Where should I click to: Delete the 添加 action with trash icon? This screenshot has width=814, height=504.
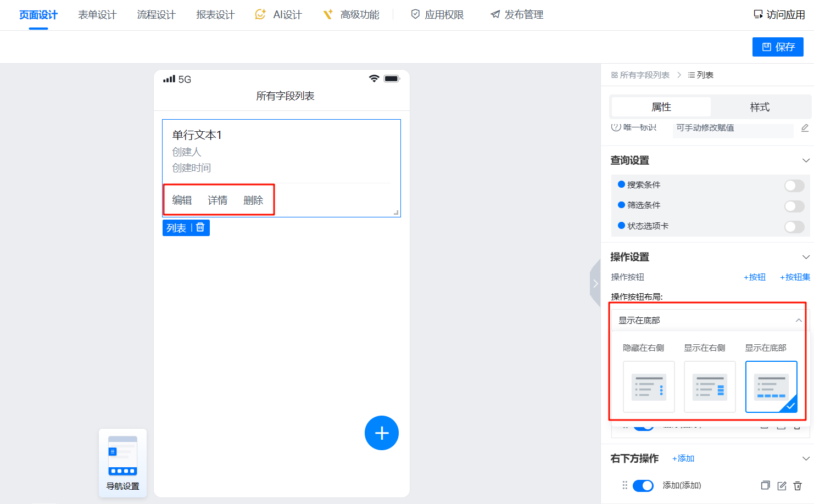click(798, 485)
